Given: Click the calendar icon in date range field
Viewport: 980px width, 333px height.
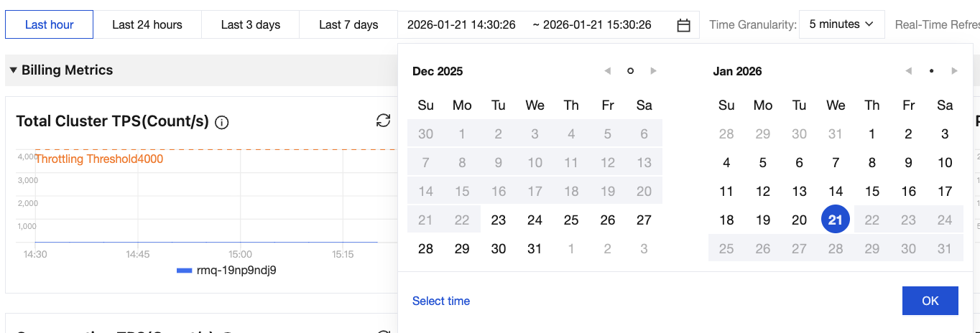Looking at the screenshot, I should click(683, 25).
